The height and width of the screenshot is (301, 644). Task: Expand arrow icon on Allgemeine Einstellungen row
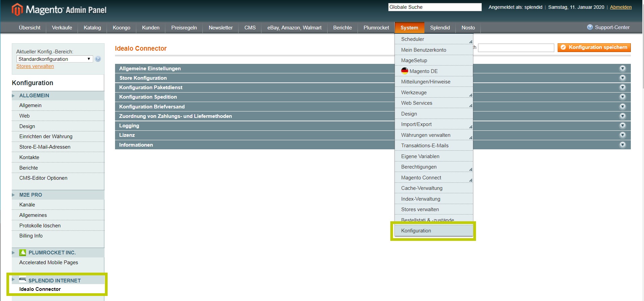point(623,68)
